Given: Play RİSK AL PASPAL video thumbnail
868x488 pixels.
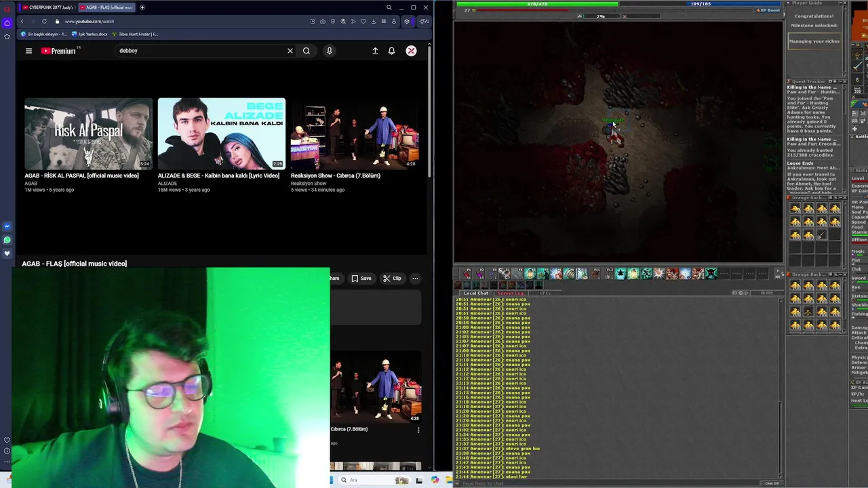Looking at the screenshot, I should 88,134.
